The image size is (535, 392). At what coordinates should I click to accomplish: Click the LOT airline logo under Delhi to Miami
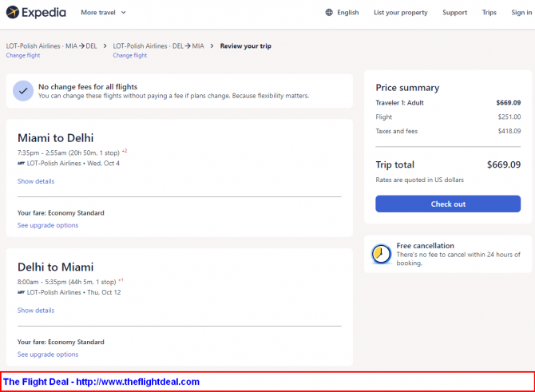pyautogui.click(x=21, y=292)
